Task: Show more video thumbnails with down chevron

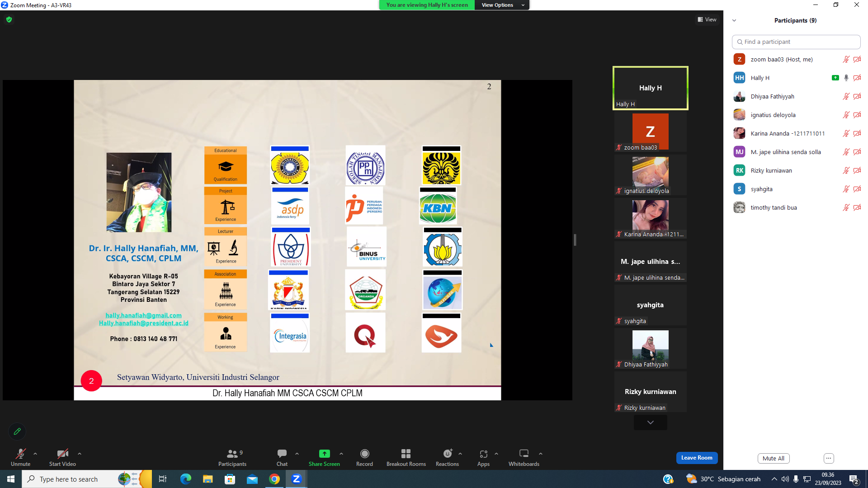Action: [x=651, y=422]
